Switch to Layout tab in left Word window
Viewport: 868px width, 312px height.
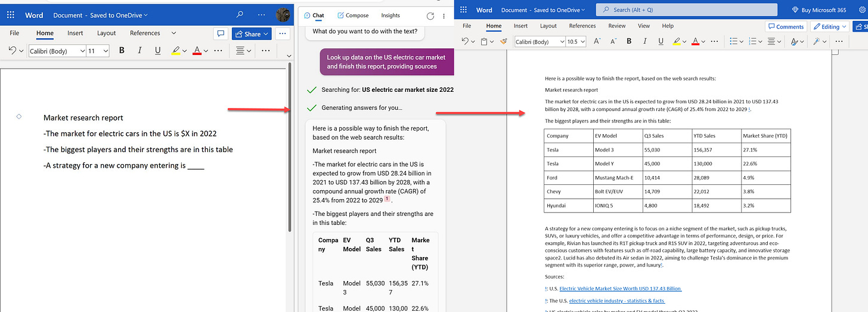tap(107, 33)
